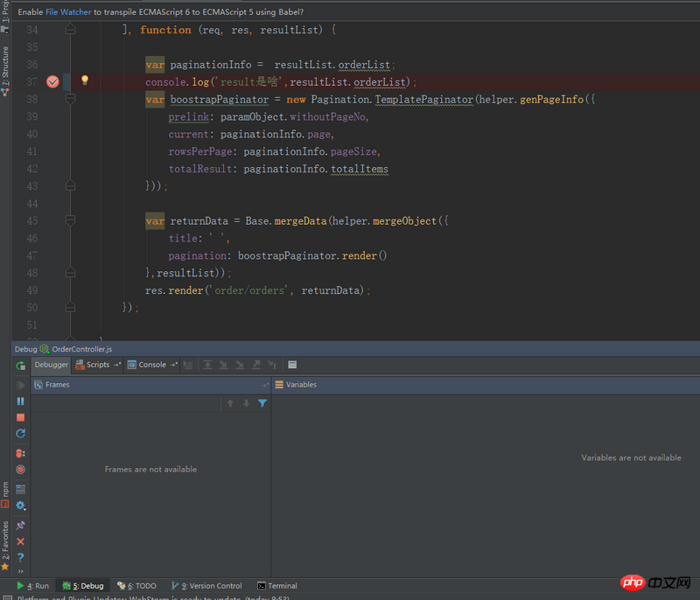Click the pause program icon in debug sidebar

coord(20,401)
